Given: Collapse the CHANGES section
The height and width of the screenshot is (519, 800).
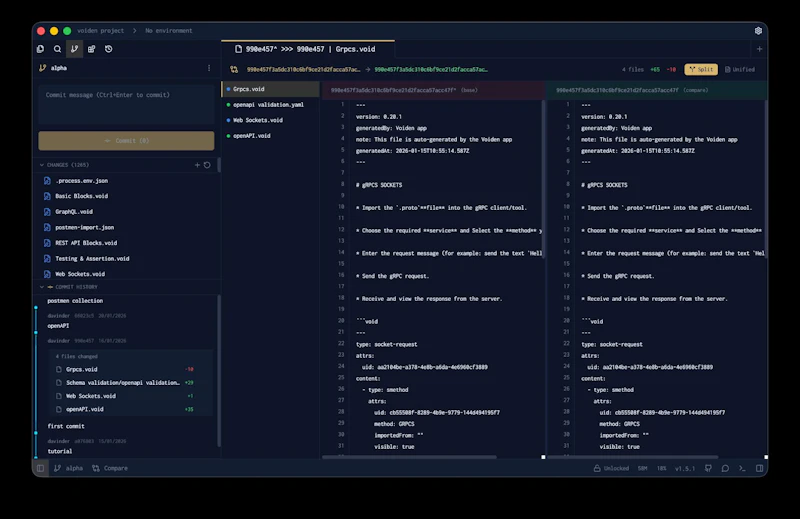Looking at the screenshot, I should [42, 165].
